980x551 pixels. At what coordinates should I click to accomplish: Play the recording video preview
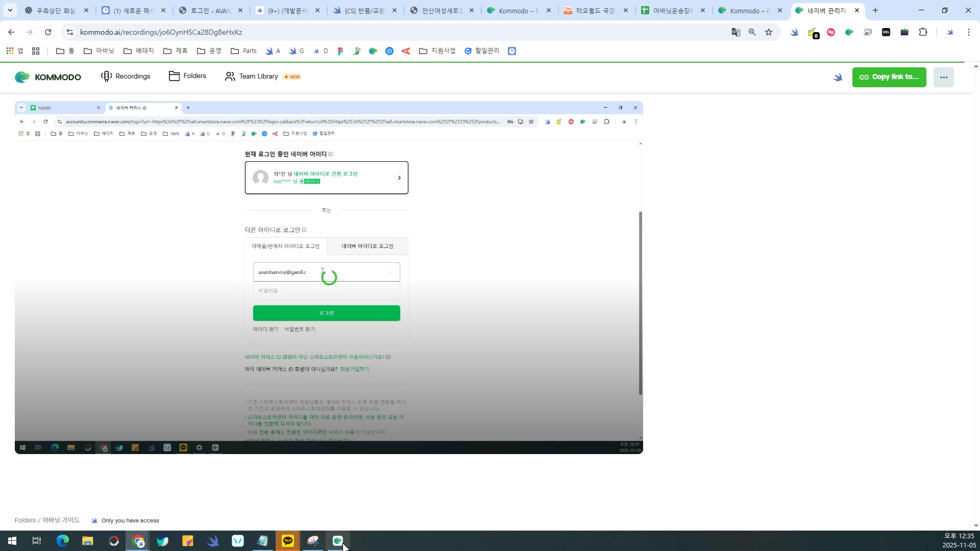click(x=329, y=278)
